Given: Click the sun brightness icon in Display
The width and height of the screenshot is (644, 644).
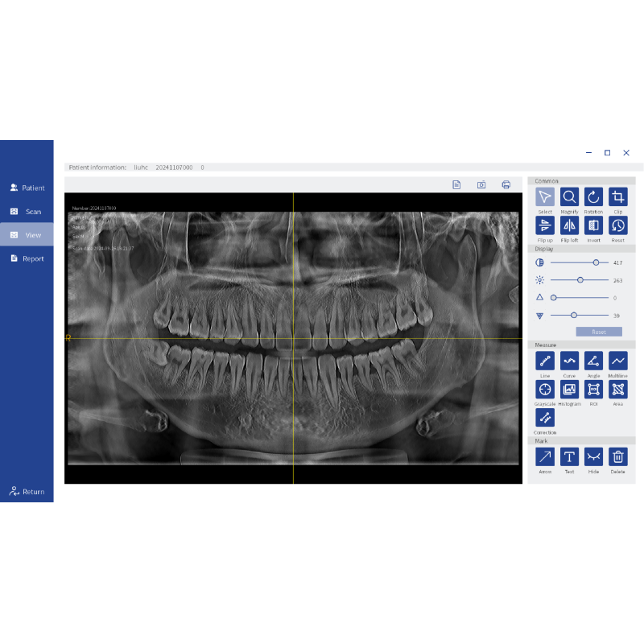Looking at the screenshot, I should point(539,280).
